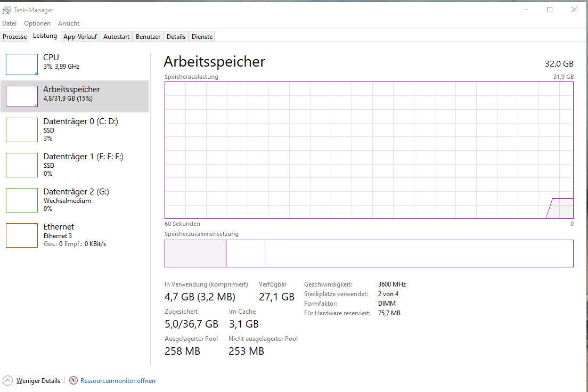588x392 pixels.
Task: Go to the Autostart tab
Action: point(116,37)
